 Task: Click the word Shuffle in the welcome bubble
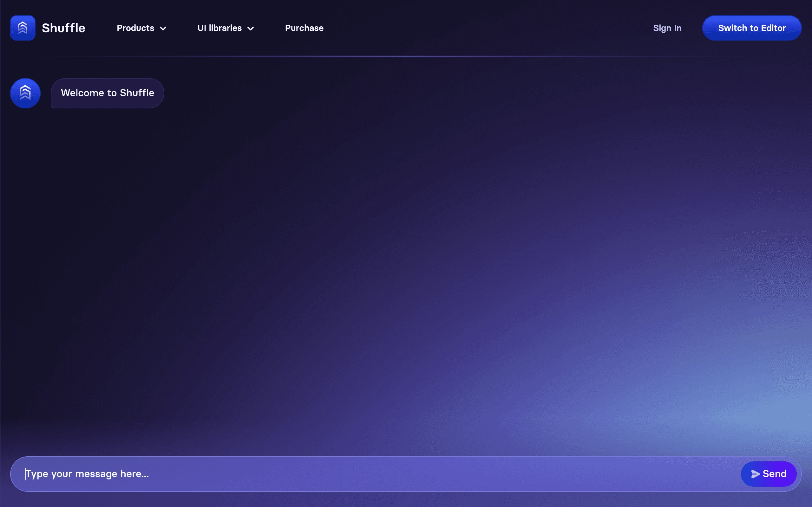(137, 93)
